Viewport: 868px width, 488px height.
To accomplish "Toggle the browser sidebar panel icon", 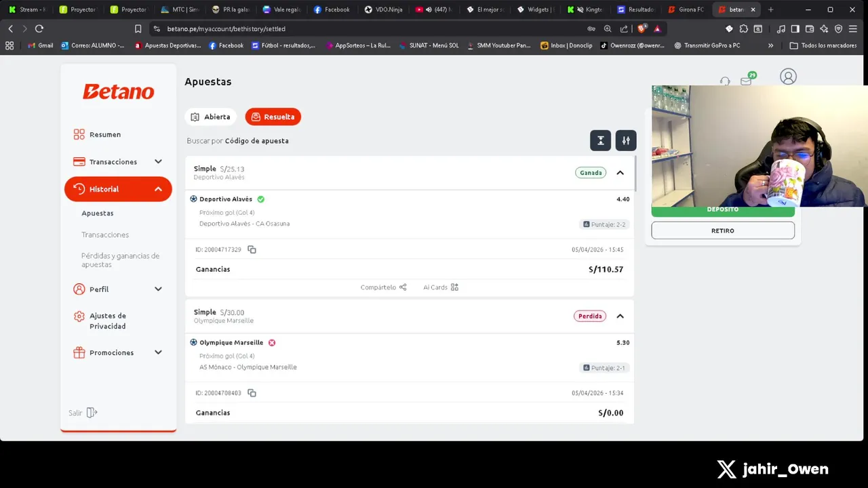I will (x=795, y=28).
